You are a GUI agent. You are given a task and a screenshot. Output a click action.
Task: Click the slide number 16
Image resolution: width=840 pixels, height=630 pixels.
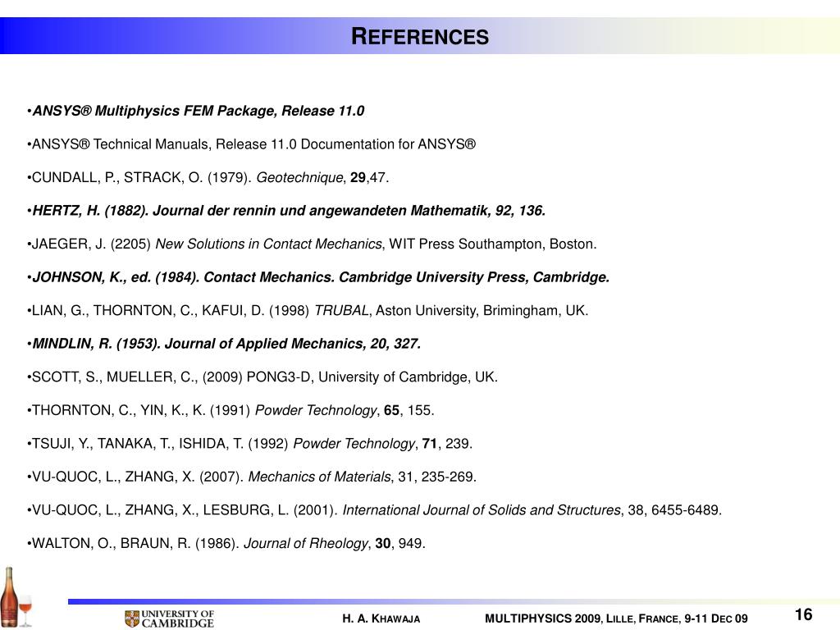[803, 614]
